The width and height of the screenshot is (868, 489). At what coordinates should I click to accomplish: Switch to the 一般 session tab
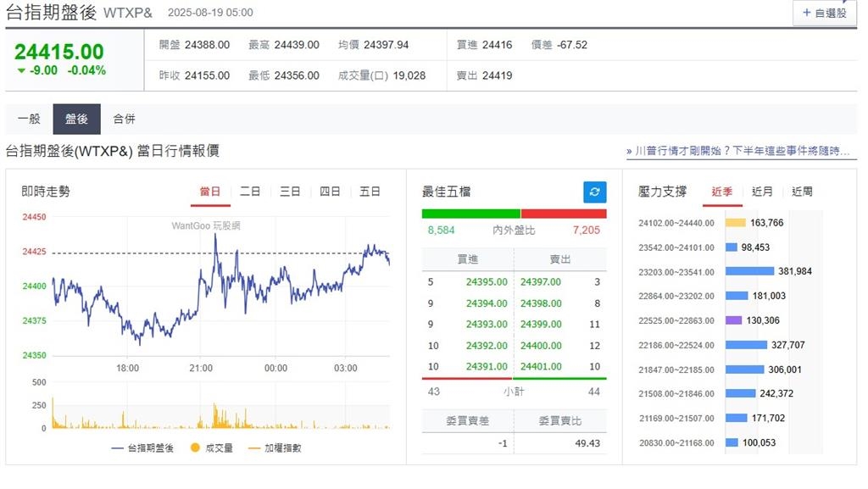point(29,119)
